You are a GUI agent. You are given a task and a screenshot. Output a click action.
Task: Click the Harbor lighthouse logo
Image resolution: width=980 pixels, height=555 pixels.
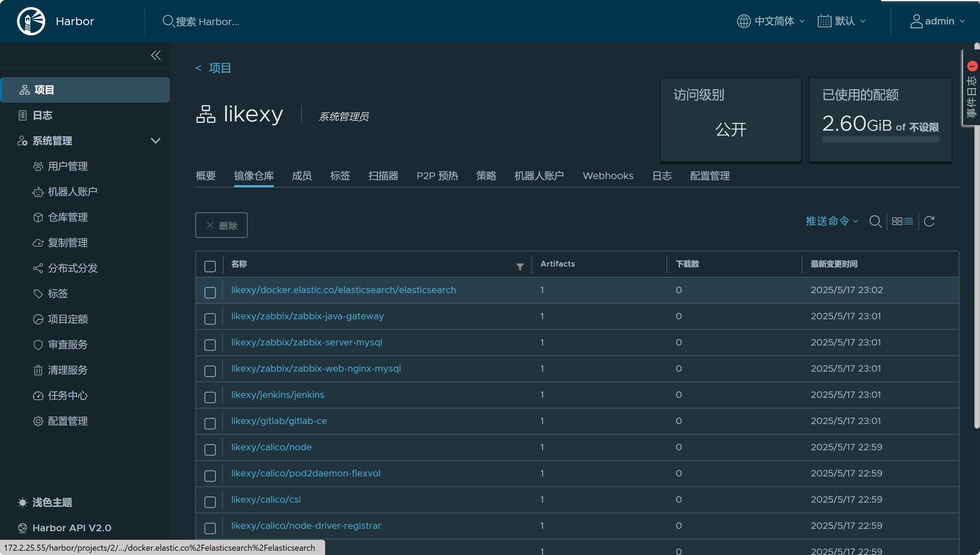pos(31,21)
